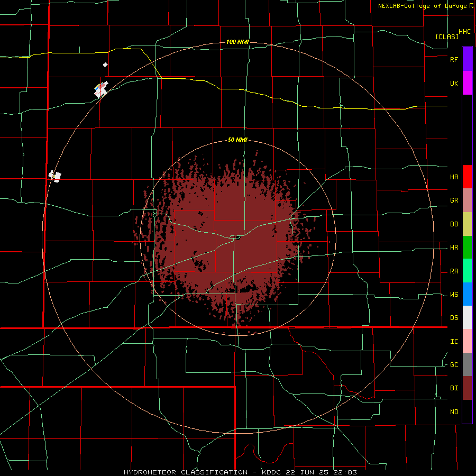This screenshot has height=476, width=476.
Task: Select the GC gray legend swatch
Action: (x=467, y=364)
